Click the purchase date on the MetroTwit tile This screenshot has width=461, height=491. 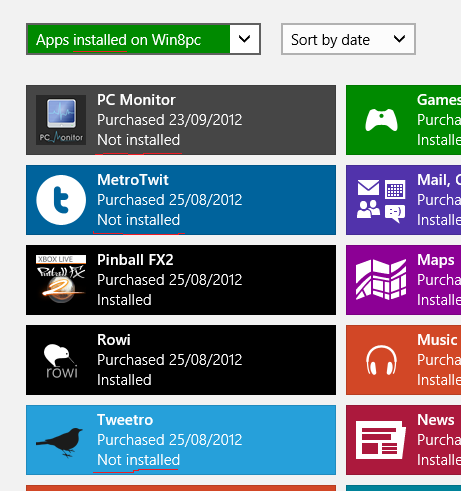[x=169, y=200]
